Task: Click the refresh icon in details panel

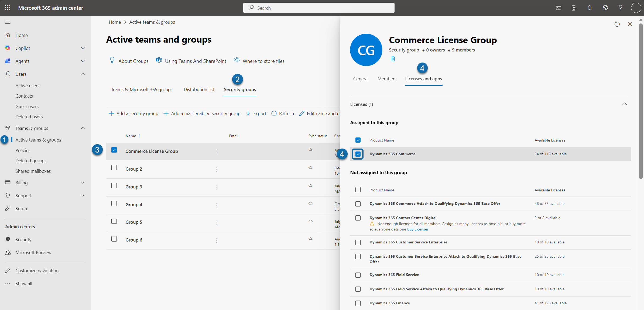Action: pyautogui.click(x=617, y=24)
